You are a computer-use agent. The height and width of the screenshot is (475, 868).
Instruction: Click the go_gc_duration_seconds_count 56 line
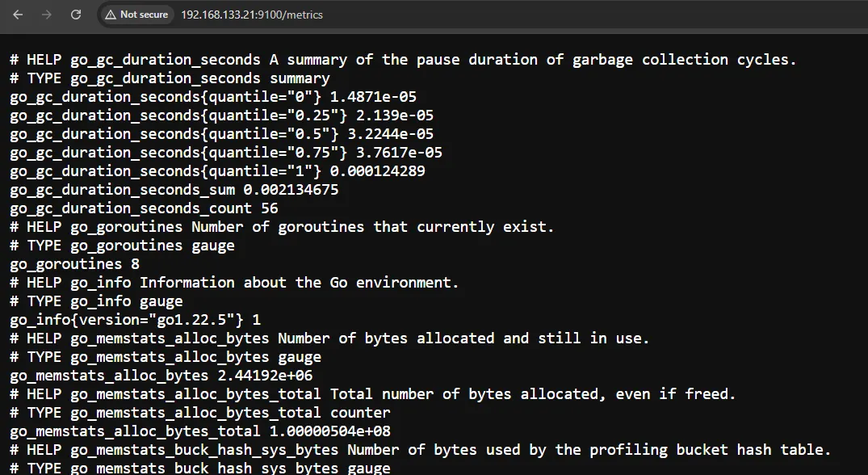tap(144, 208)
